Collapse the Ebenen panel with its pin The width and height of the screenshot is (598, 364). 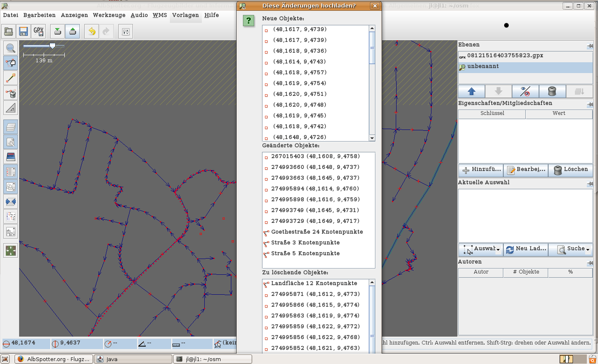(x=590, y=45)
